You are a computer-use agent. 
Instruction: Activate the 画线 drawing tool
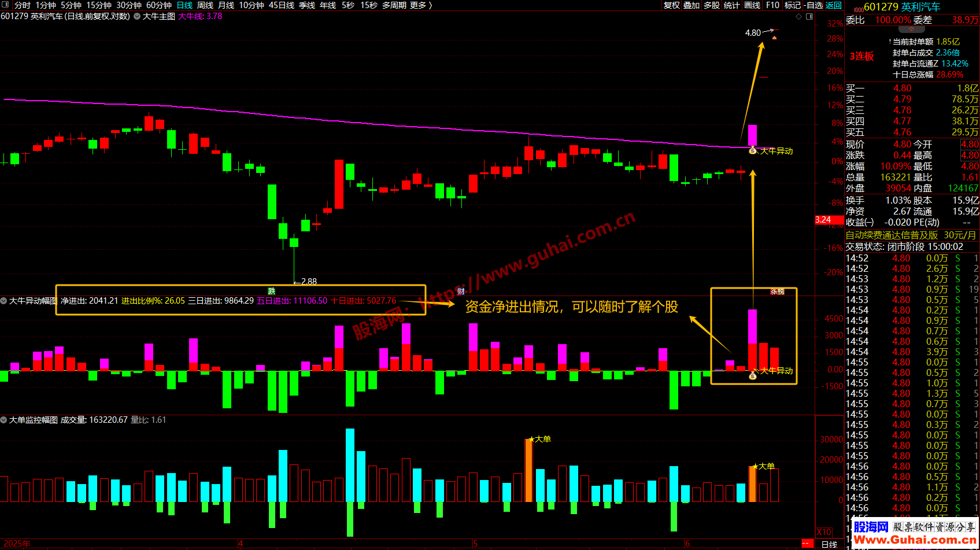(x=752, y=5)
